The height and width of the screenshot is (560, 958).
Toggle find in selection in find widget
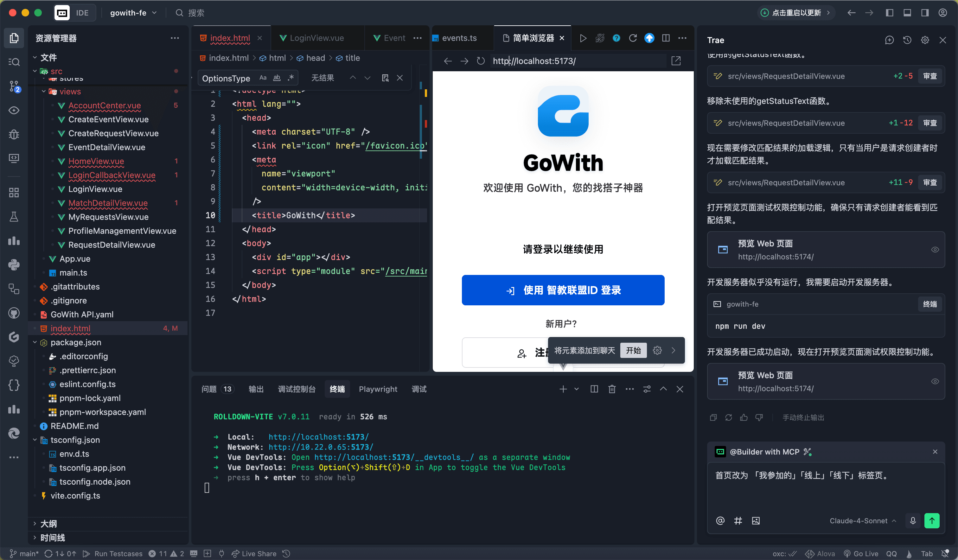385,78
